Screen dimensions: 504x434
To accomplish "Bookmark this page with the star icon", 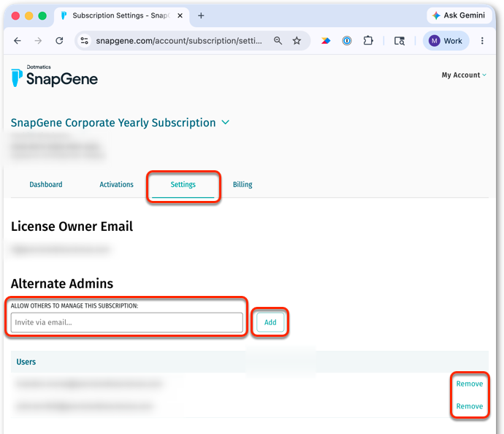I will [297, 41].
